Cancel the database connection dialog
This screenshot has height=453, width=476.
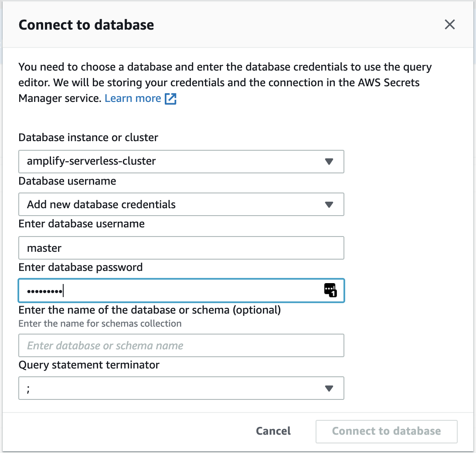(273, 431)
